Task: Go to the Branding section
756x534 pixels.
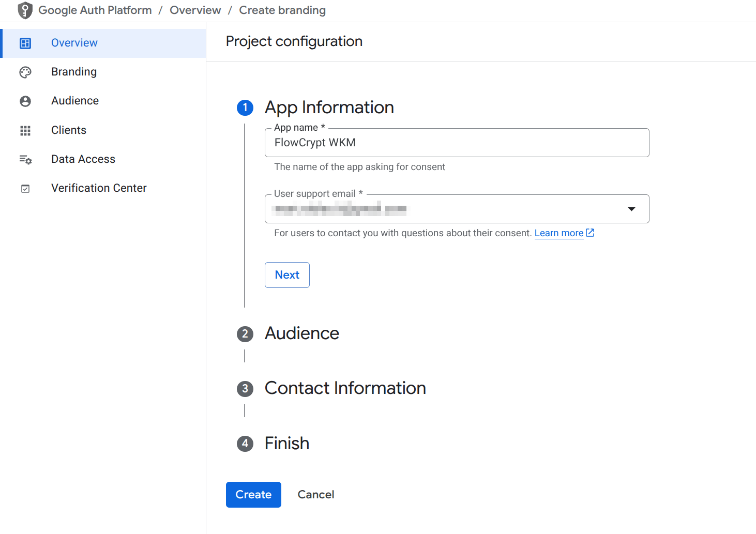Action: [103, 72]
